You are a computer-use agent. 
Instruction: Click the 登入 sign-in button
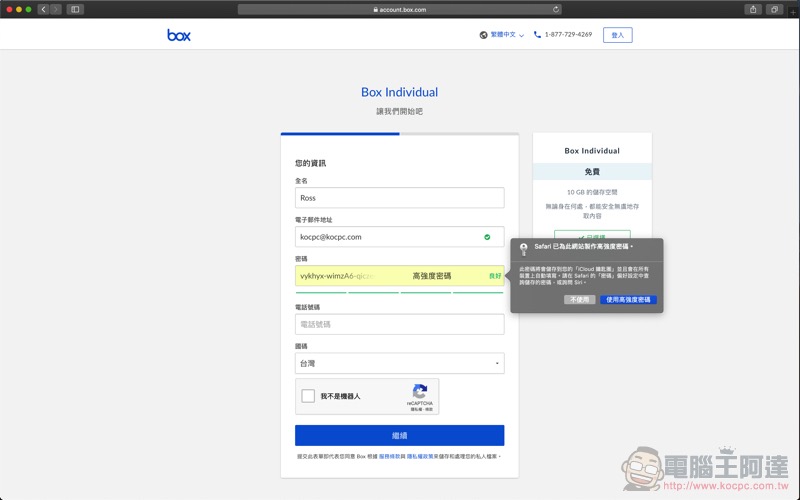(617, 35)
